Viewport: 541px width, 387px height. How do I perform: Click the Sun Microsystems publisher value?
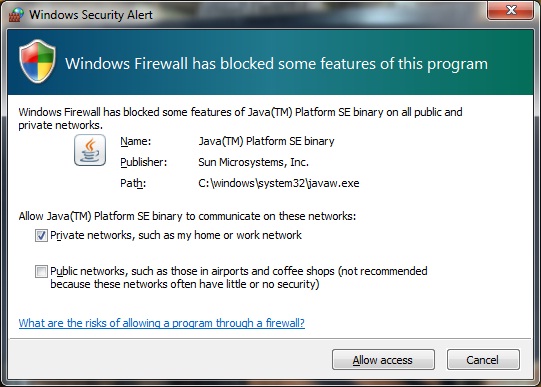click(x=254, y=162)
